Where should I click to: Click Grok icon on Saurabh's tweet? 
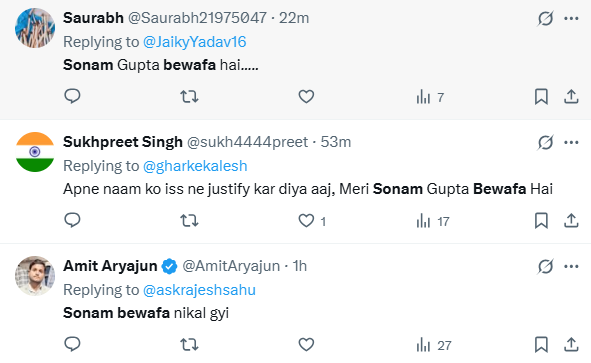click(545, 18)
